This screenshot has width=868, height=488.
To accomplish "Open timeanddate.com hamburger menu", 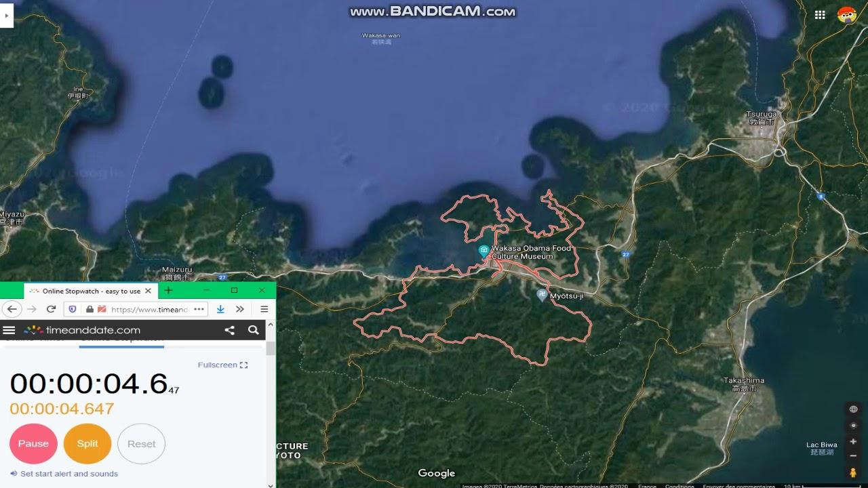I will pyautogui.click(x=9, y=330).
